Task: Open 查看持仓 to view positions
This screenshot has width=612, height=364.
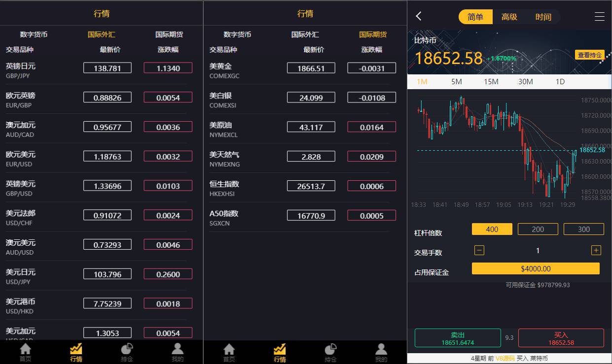Action: click(590, 55)
